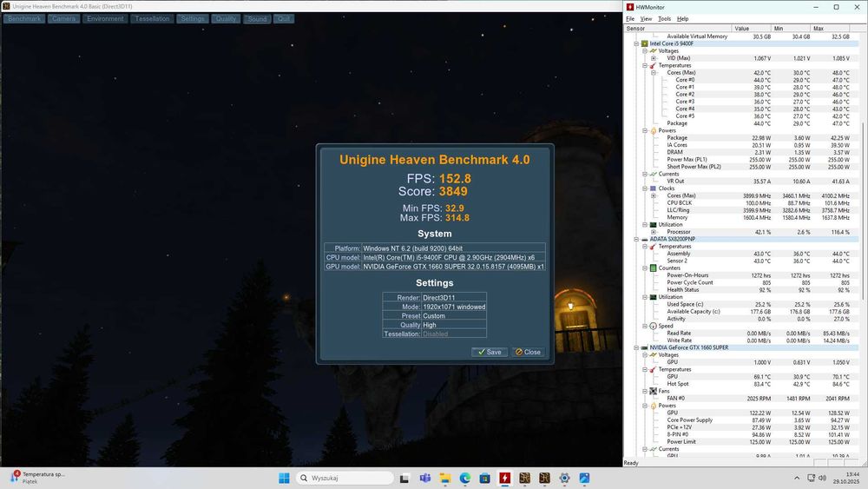Open the Help menu in HWMonitor
Viewport: 868px width, 489px height.
pyautogui.click(x=682, y=19)
